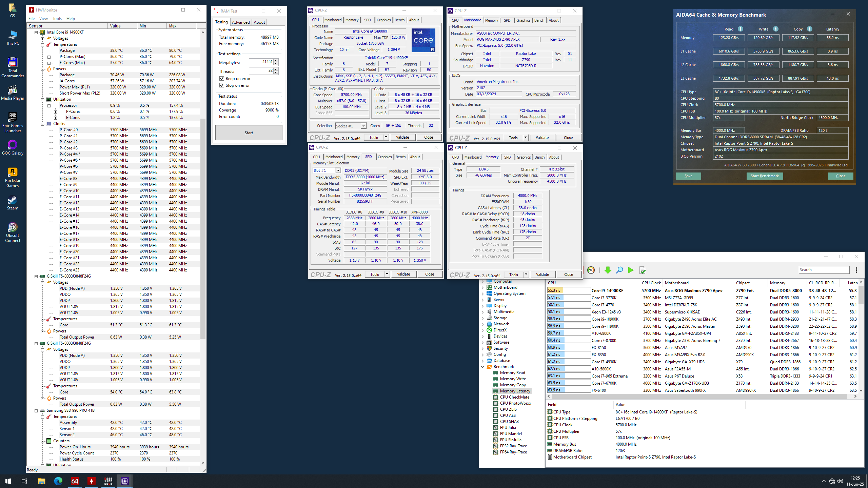The height and width of the screenshot is (488, 868).
Task: Expand the P-Cores (Max) temperature node
Action: pyautogui.click(x=49, y=57)
